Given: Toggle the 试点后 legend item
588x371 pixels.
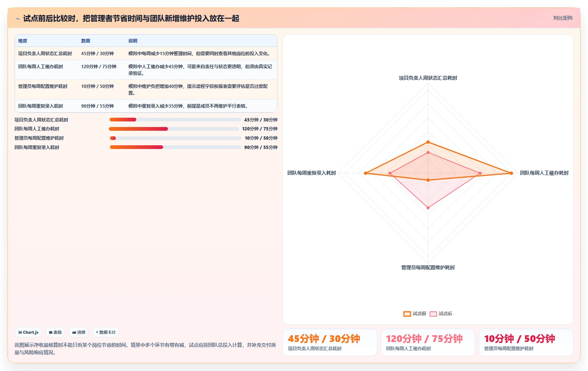Looking at the screenshot, I should pos(441,314).
